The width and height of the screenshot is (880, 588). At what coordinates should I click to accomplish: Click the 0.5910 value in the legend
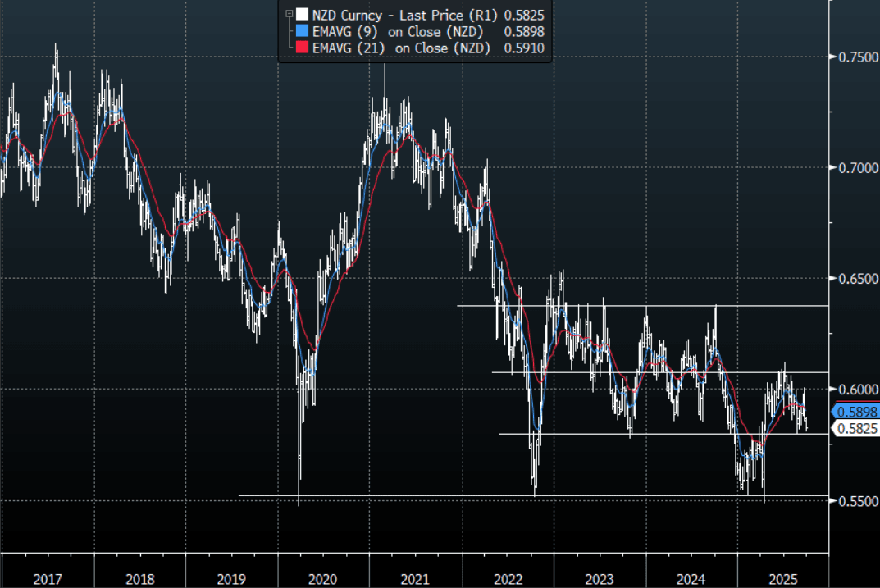click(x=524, y=48)
